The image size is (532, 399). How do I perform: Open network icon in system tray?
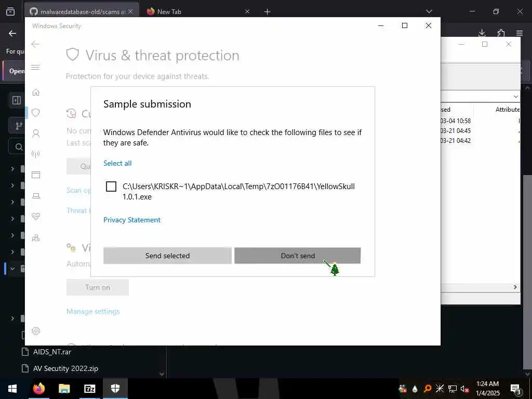pyautogui.click(x=453, y=389)
